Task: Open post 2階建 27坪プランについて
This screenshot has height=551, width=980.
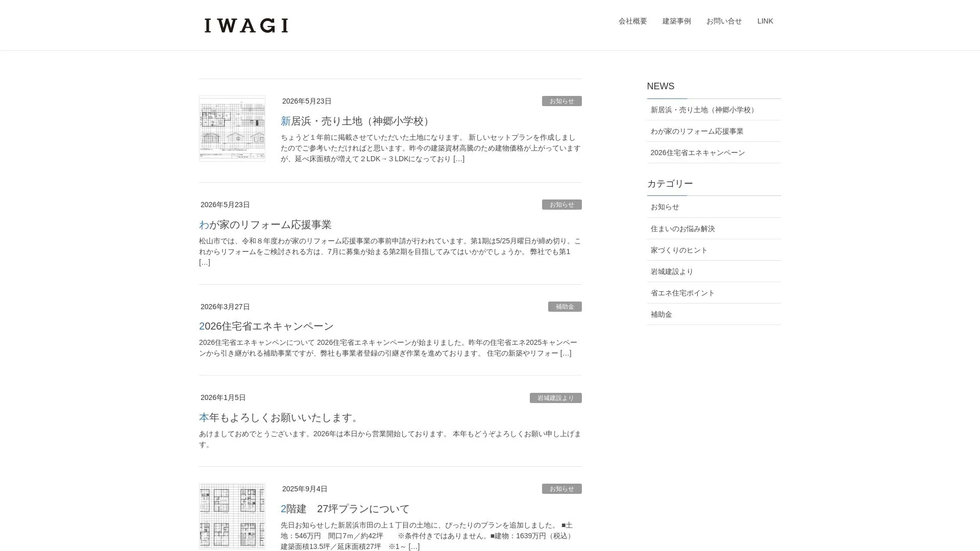Action: tap(345, 509)
